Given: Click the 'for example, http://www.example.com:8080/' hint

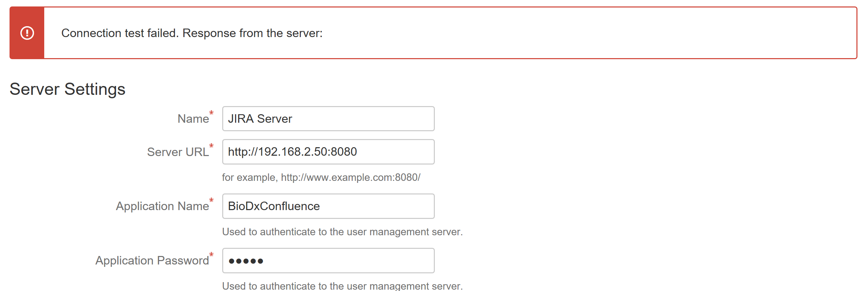Looking at the screenshot, I should [321, 177].
